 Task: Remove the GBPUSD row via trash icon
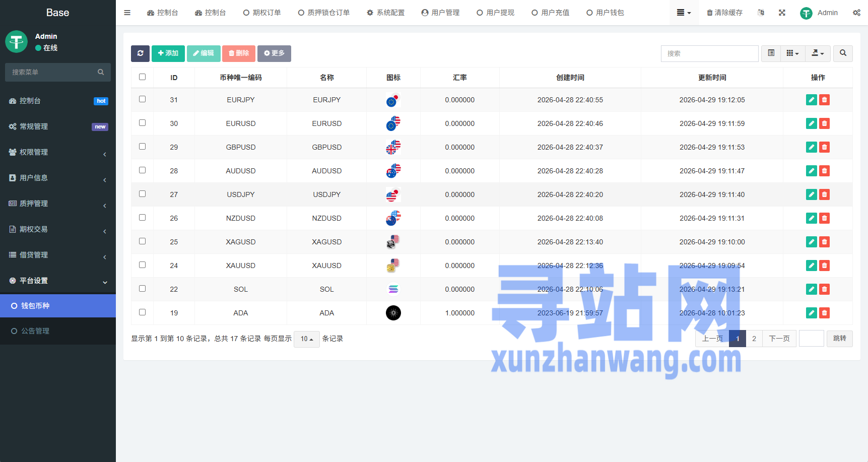coord(824,147)
